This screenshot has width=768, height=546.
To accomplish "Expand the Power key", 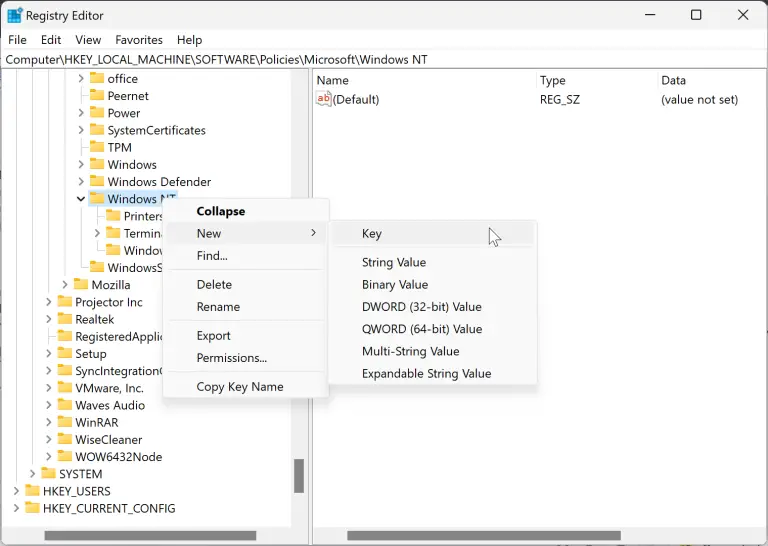I will point(81,113).
